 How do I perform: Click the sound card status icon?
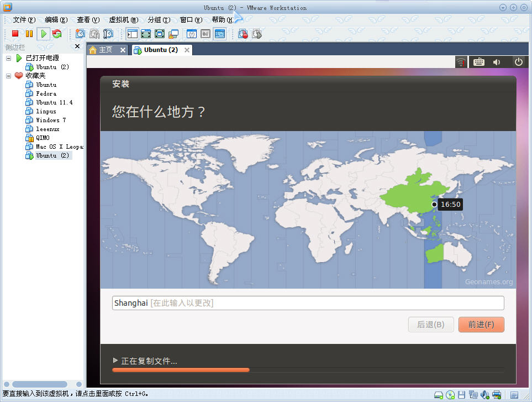point(485,395)
